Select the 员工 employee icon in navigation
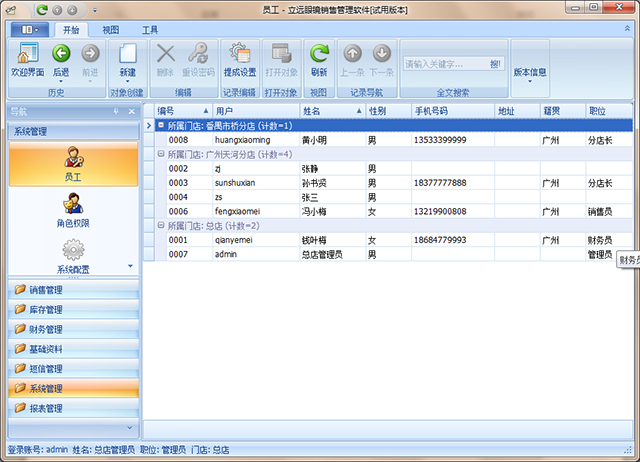Viewport: 640px width, 462px height. [x=73, y=163]
